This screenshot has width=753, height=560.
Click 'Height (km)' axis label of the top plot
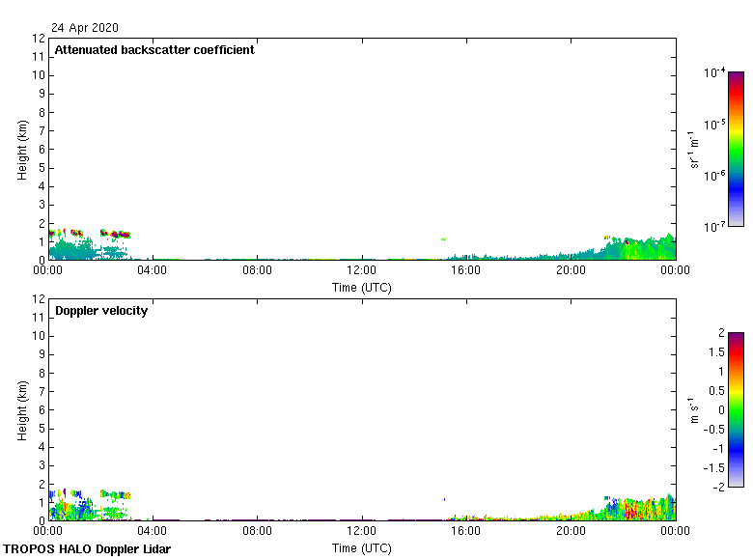point(22,150)
